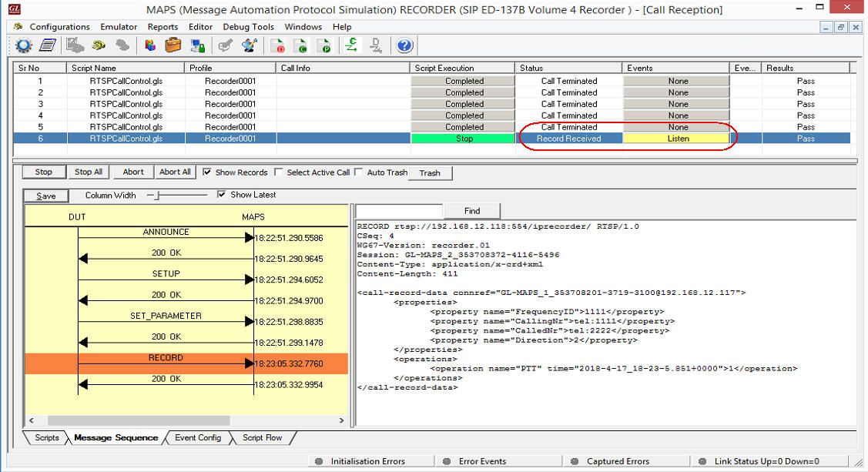Click the Results column header
Image resolution: width=868 pixels, height=472 pixels.
tap(806, 68)
